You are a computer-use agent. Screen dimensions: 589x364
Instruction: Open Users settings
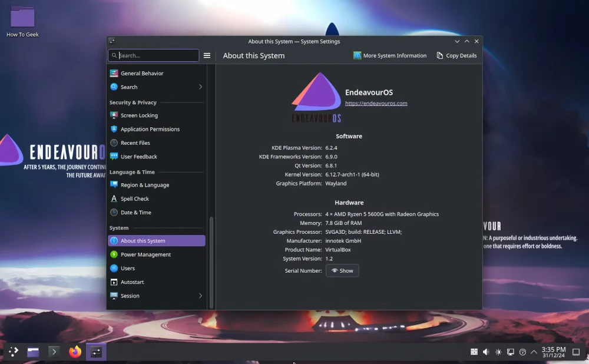click(127, 268)
